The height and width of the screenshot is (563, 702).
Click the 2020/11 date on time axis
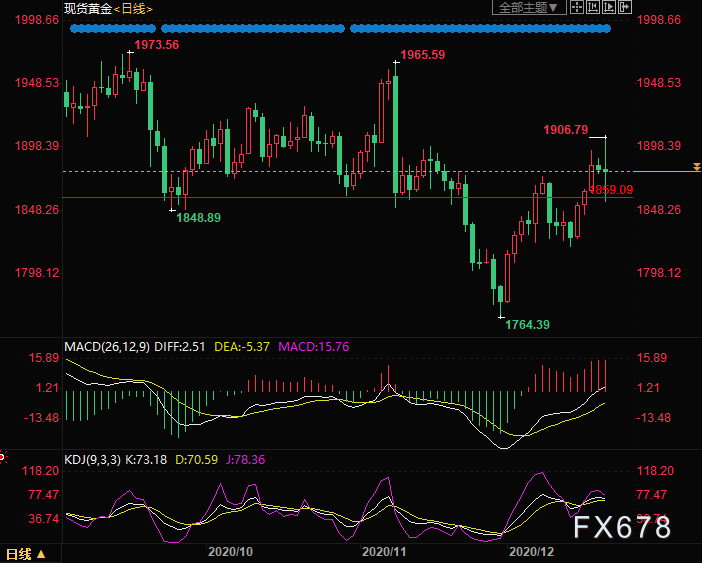tap(383, 551)
